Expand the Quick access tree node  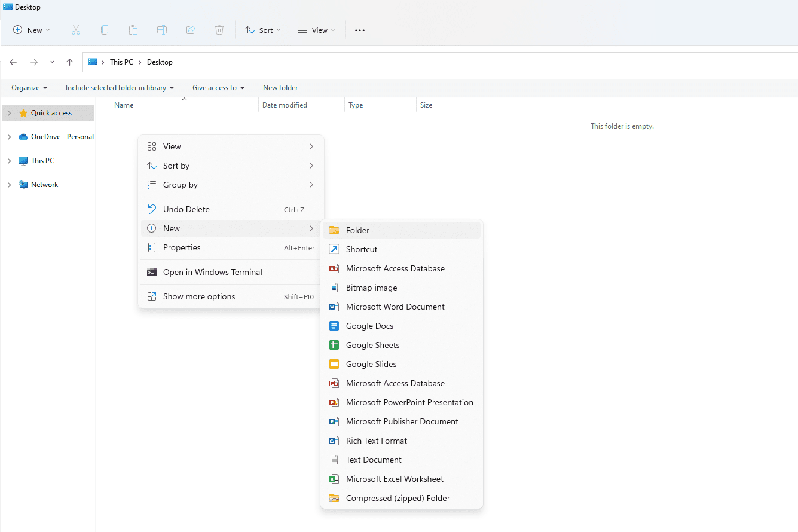pos(9,113)
